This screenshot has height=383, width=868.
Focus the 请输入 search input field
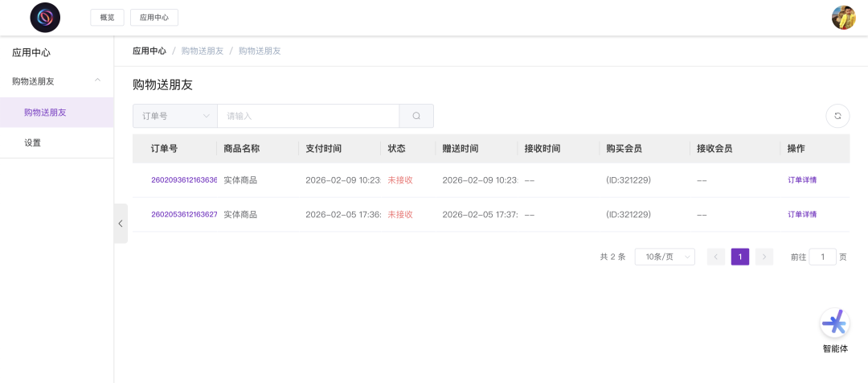308,116
